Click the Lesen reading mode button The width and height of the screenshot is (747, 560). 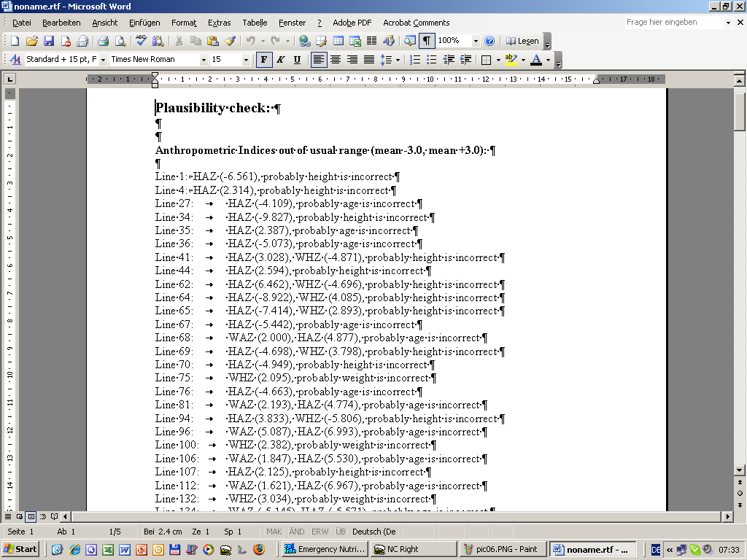point(522,42)
